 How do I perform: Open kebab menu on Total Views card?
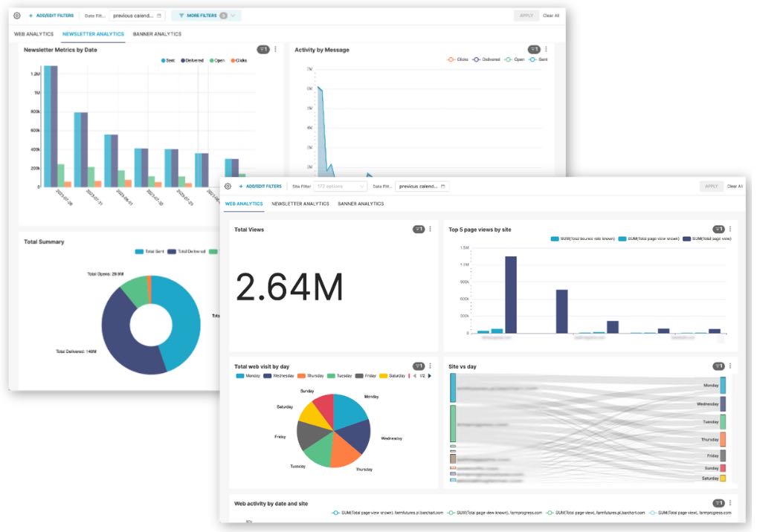[431, 230]
